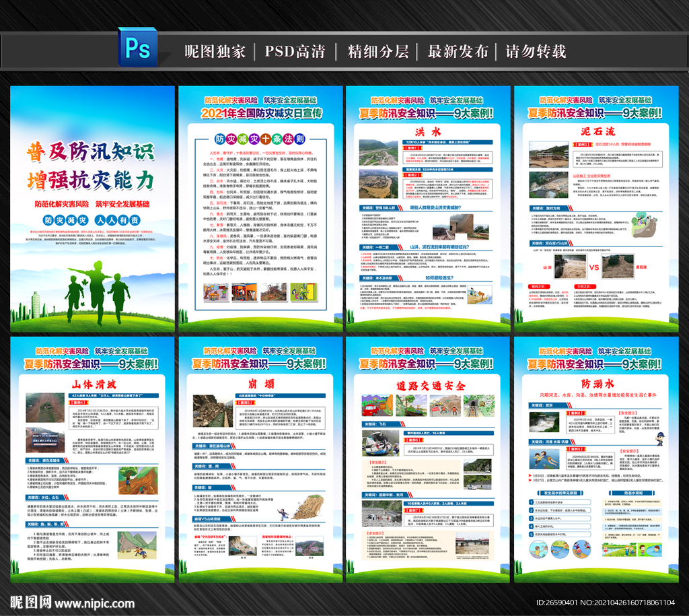Open the swimming children cartoon in the 防溺水 poster
The width and height of the screenshot is (689, 616).
pos(544,460)
